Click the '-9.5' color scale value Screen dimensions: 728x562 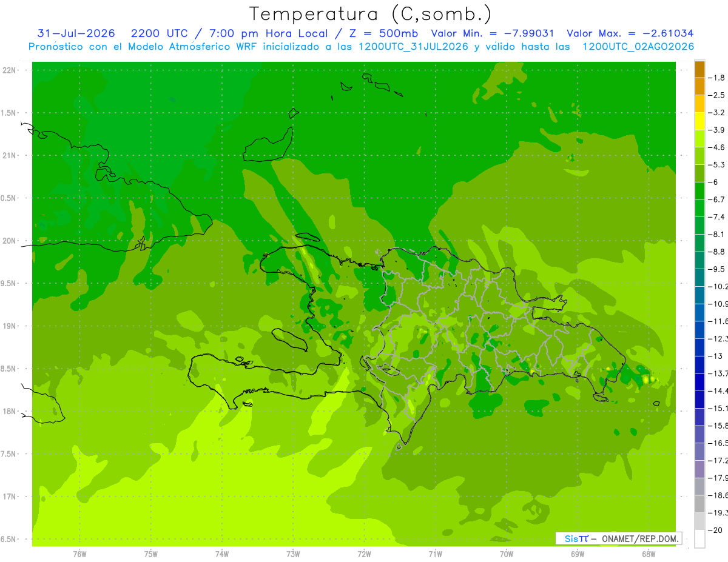pyautogui.click(x=717, y=269)
